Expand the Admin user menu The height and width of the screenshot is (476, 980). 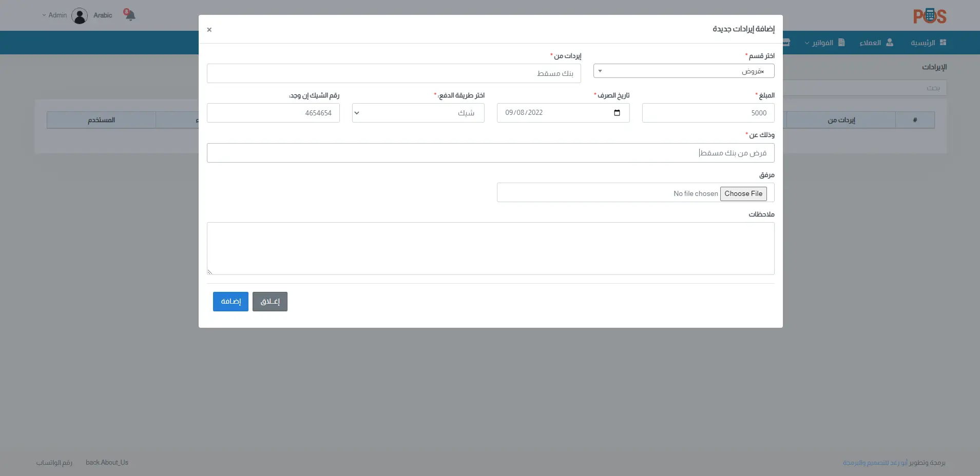click(54, 15)
